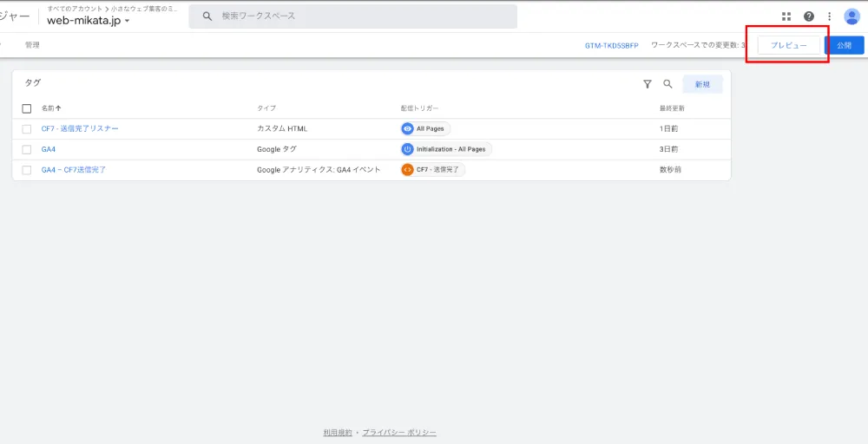Click the eye icon of All Pages trigger
The width and height of the screenshot is (868, 444).
point(407,129)
